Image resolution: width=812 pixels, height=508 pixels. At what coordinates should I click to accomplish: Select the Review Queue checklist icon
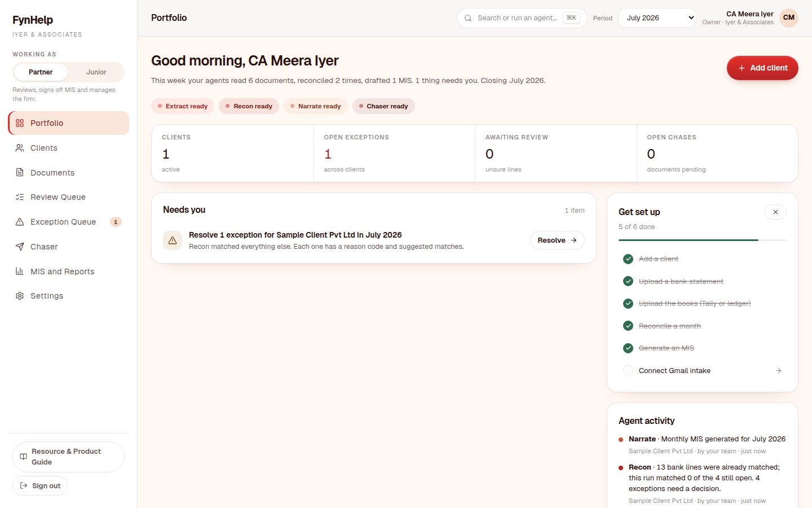click(20, 197)
